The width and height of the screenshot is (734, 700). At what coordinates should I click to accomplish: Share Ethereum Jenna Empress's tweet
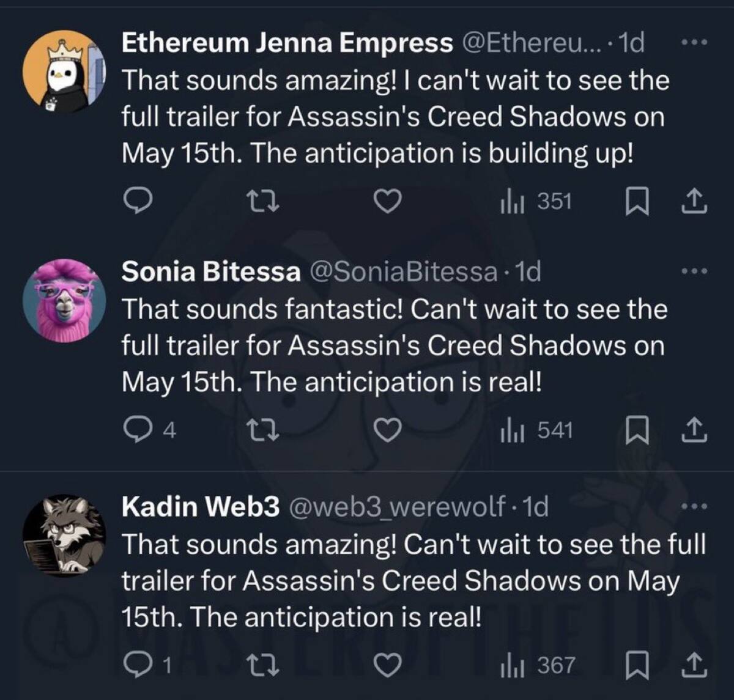click(x=694, y=202)
